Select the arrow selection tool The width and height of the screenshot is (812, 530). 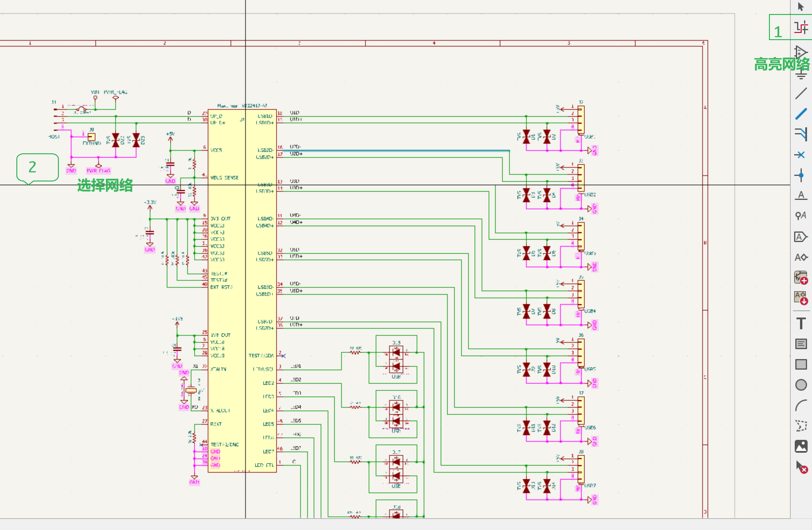pyautogui.click(x=801, y=6)
